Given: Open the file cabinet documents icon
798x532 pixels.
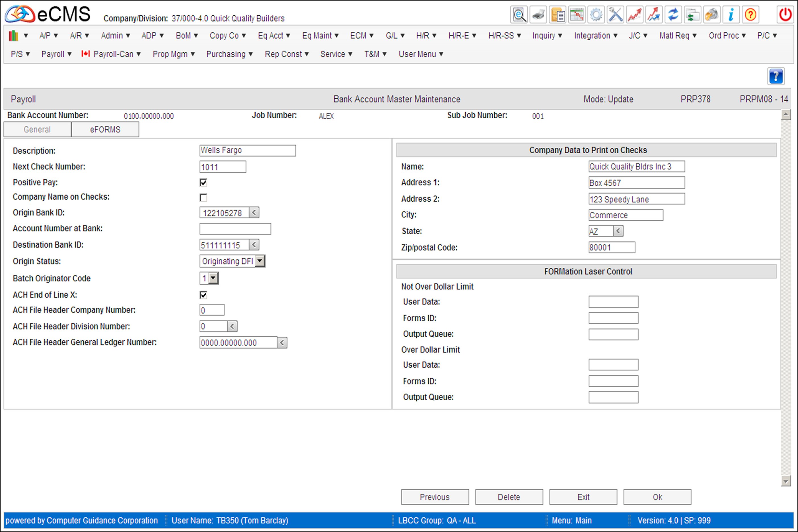Looking at the screenshot, I should click(x=558, y=15).
